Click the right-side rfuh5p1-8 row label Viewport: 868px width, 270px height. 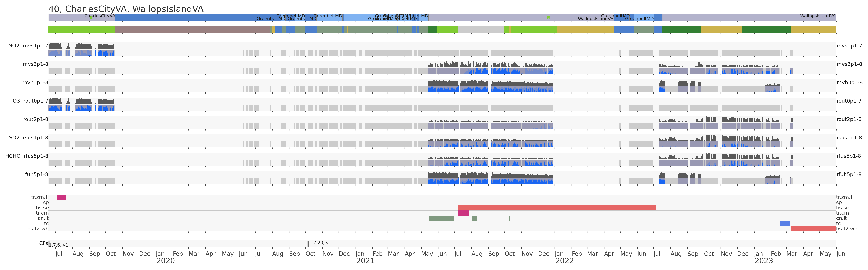click(x=849, y=174)
